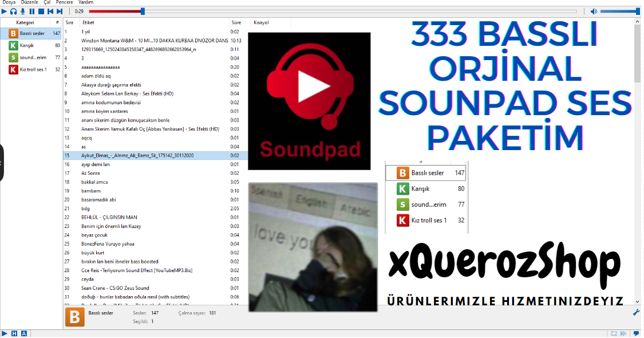Select the 'Az Sonra' sound
Screen dimensions: 644x338
point(156,173)
